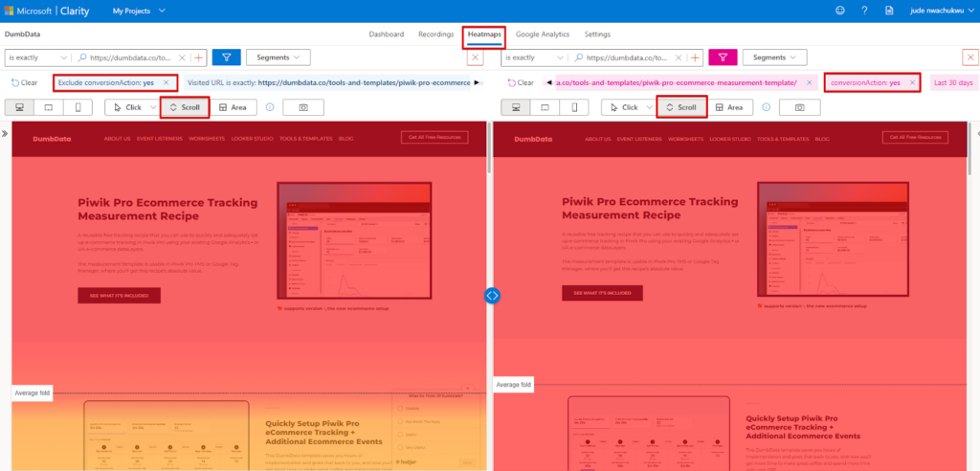The height and width of the screenshot is (471, 980).
Task: Click 'Get All Free Resources' in right heatmap
Action: pyautogui.click(x=915, y=138)
